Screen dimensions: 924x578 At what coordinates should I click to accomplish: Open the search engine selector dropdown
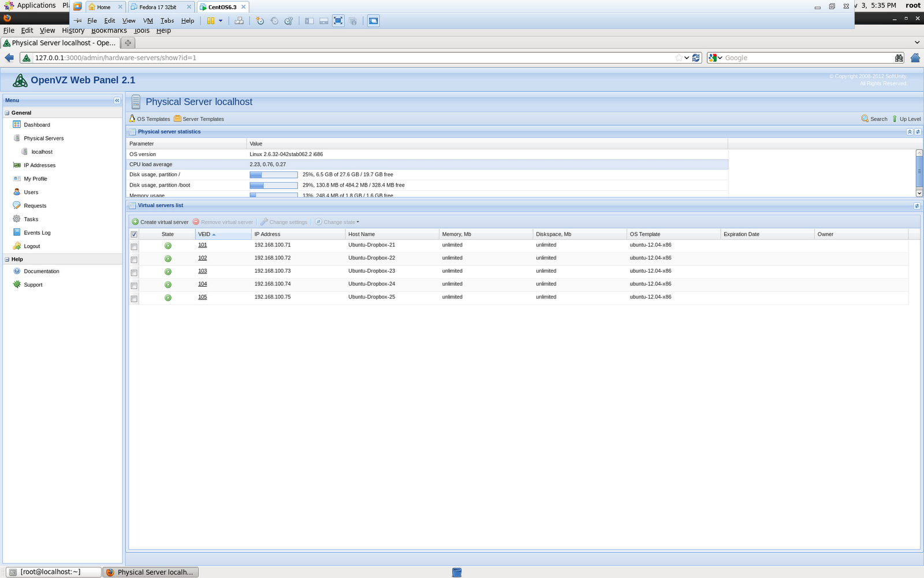pos(716,58)
